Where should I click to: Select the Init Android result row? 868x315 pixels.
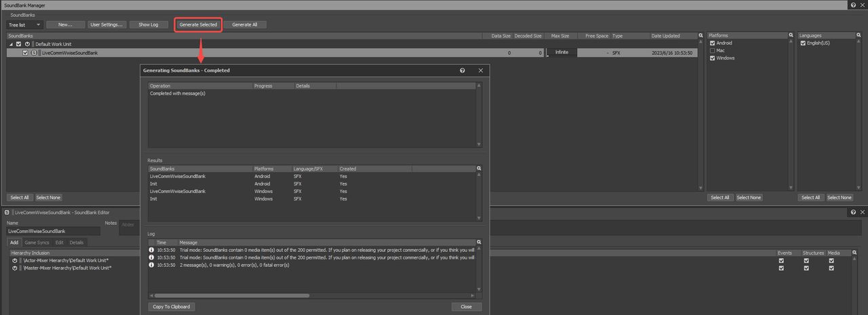point(312,184)
